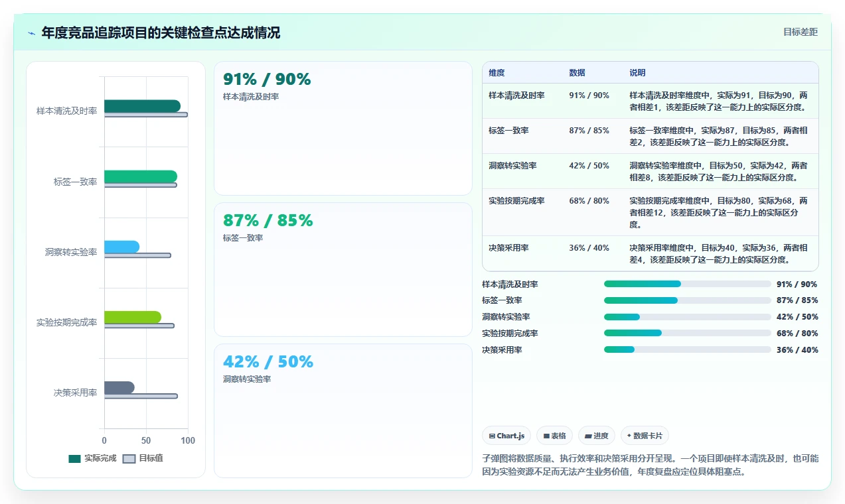Click the 标签一致率 table row name
The image size is (845, 504).
click(x=508, y=131)
